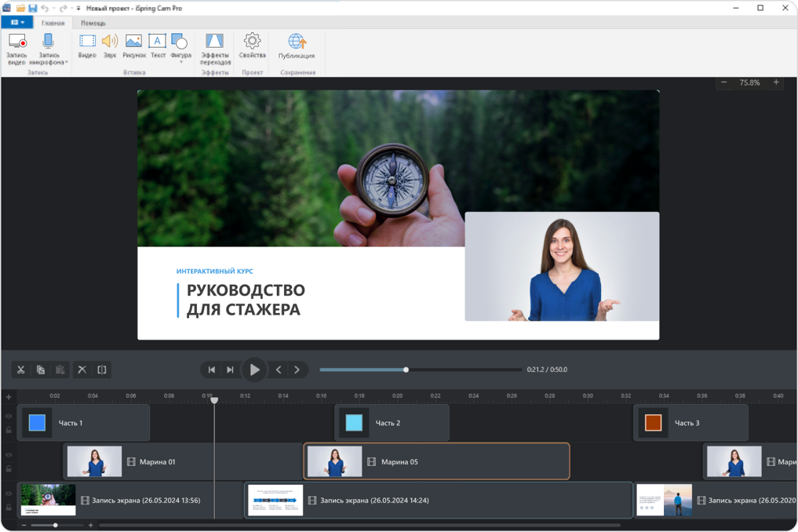Click the Фигура shape icon
This screenshot has width=798, height=532.
point(180,42)
